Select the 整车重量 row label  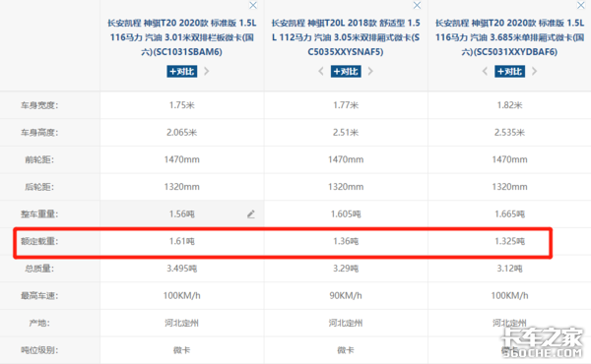pyautogui.click(x=39, y=214)
